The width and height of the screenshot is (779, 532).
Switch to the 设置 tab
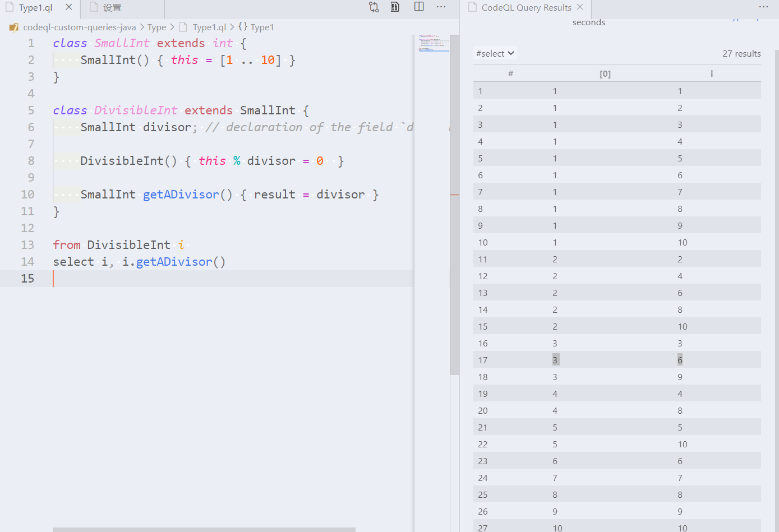[112, 8]
